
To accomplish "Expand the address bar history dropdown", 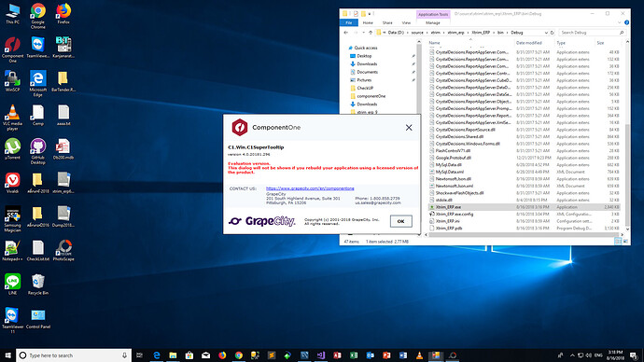I will click(546, 33).
